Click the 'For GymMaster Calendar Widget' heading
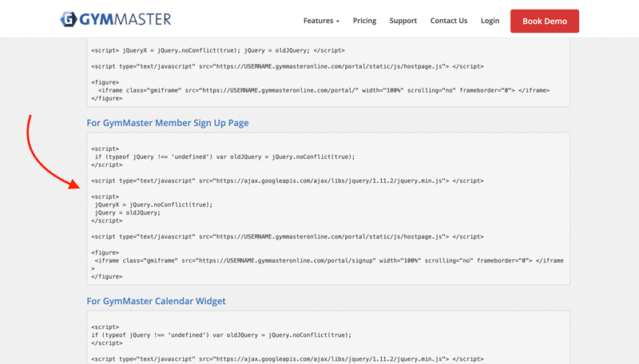This screenshot has height=364, width=639. [156, 301]
